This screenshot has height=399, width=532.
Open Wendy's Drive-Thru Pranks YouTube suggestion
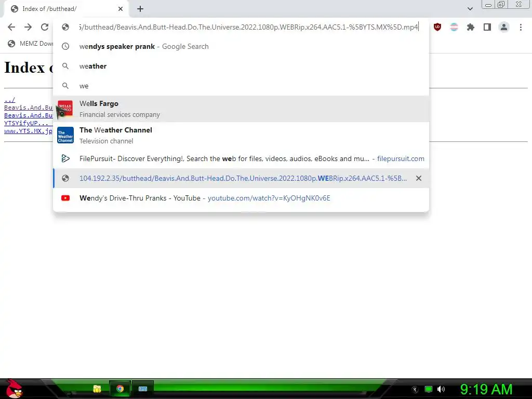point(241,198)
